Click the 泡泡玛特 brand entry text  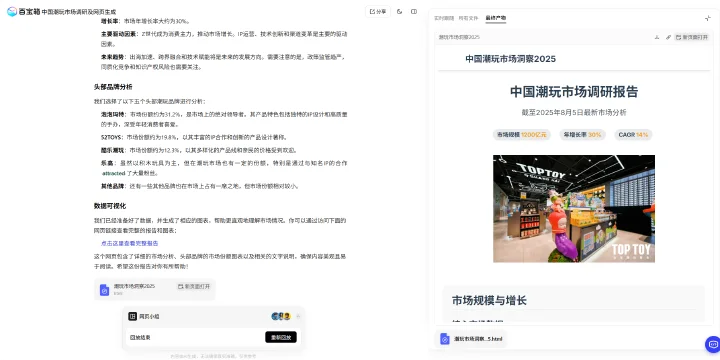[x=224, y=119]
